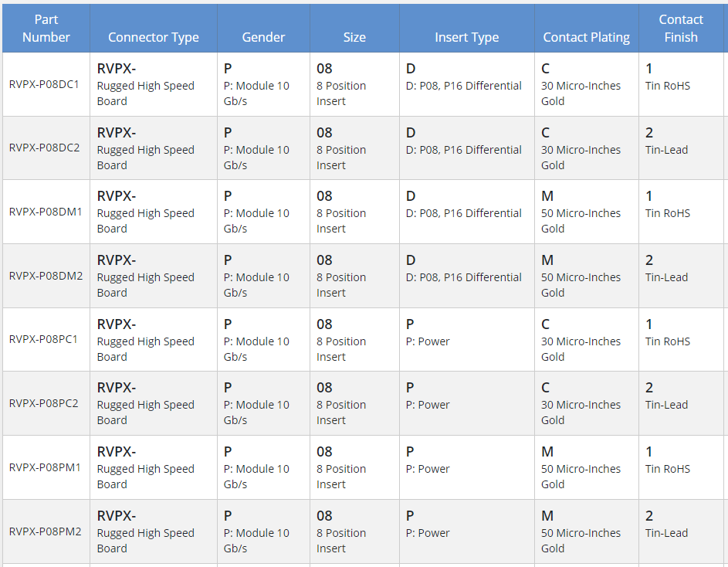Image resolution: width=728 pixels, height=567 pixels.
Task: Click the Insert Type column header
Action: click(466, 37)
